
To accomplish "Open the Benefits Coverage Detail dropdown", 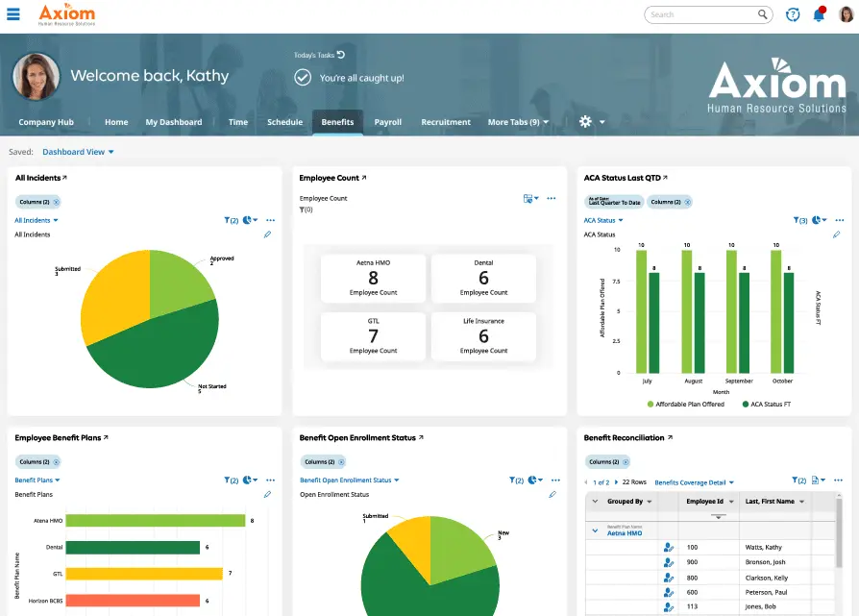I will tap(694, 482).
